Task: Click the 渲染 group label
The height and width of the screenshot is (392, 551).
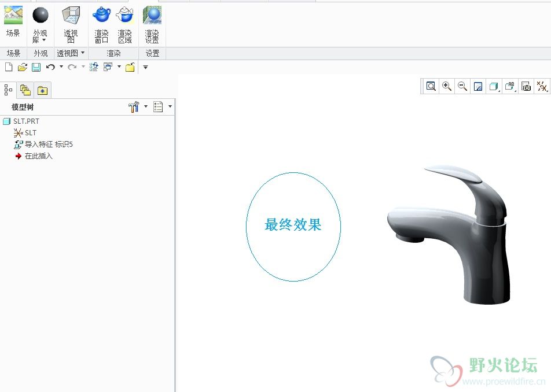Action: tap(113, 53)
